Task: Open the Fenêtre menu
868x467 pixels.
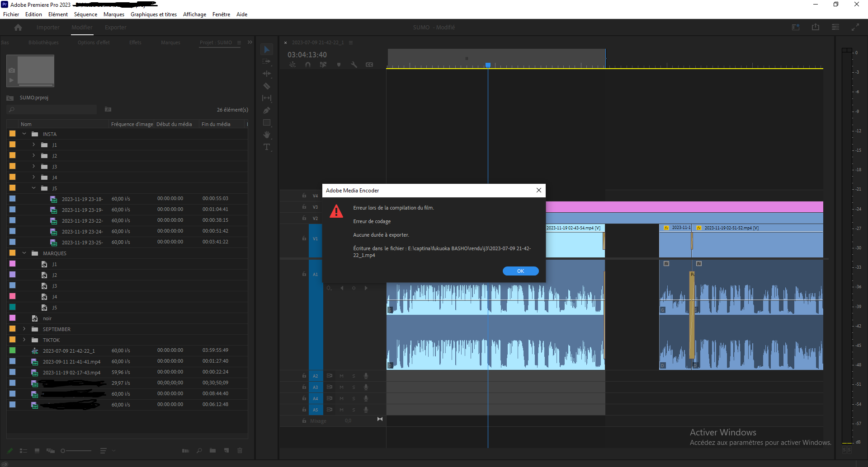Action: point(221,14)
